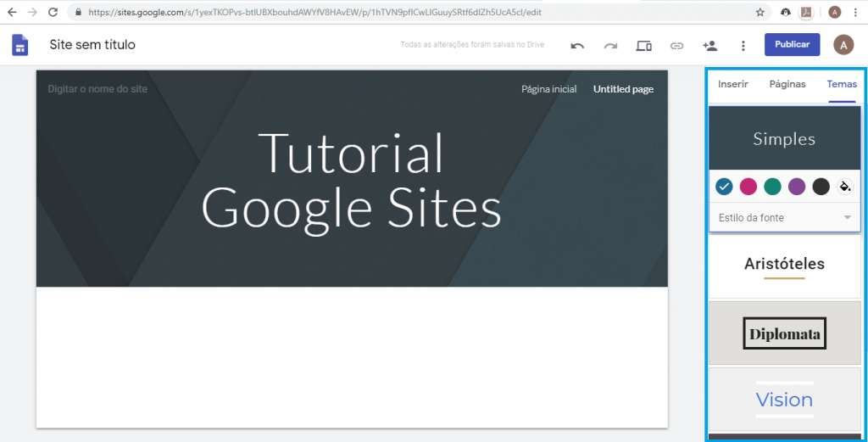This screenshot has width=868, height=442.
Task: Click the Google Sites logo icon
Action: click(20, 45)
